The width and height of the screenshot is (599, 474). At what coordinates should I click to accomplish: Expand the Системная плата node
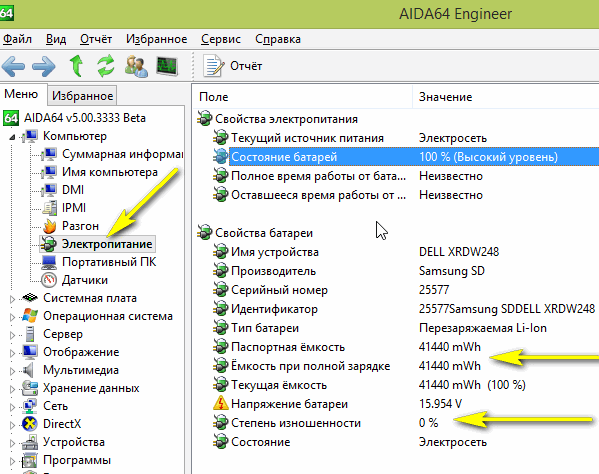coord(12,299)
